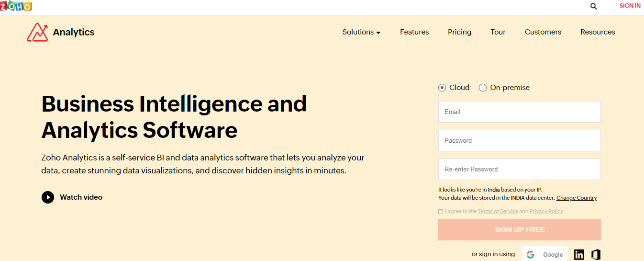Focus the Password input field

pyautogui.click(x=520, y=140)
